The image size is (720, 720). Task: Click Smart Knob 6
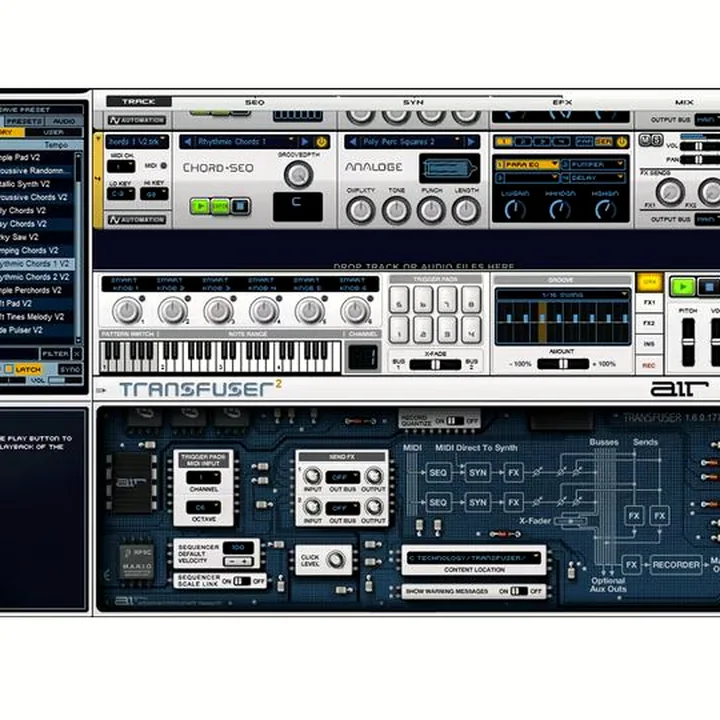point(355,310)
